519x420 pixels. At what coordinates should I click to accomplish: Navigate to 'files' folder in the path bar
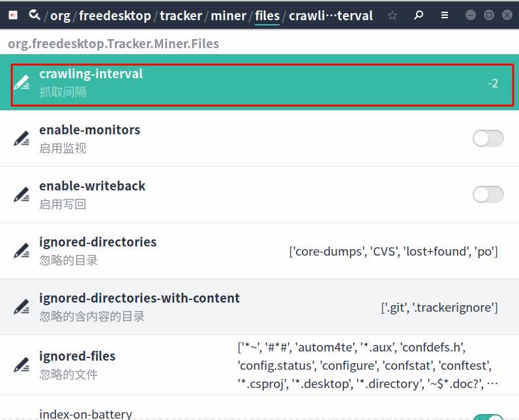click(x=267, y=15)
